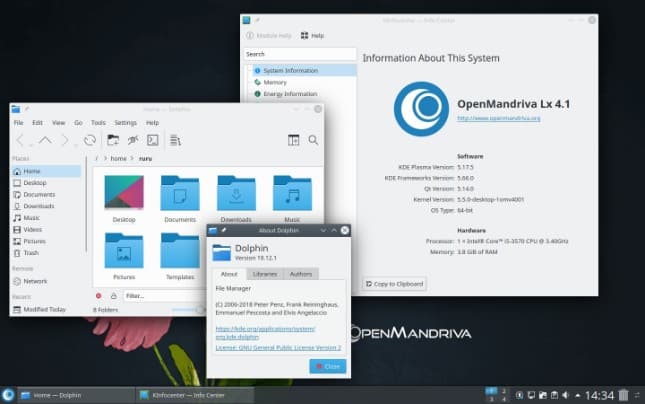Open the Settings menu in Dolphin

[125, 123]
